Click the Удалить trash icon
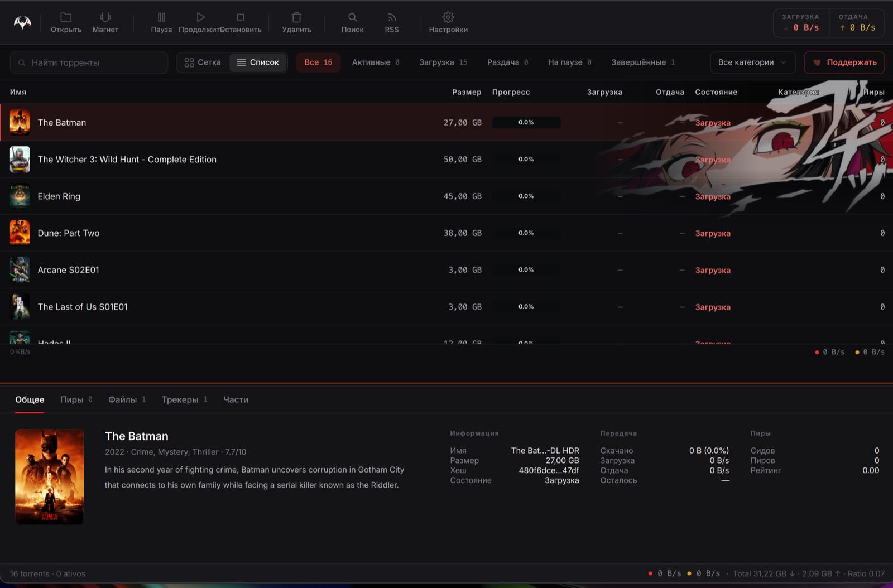893x588 pixels. click(x=296, y=17)
